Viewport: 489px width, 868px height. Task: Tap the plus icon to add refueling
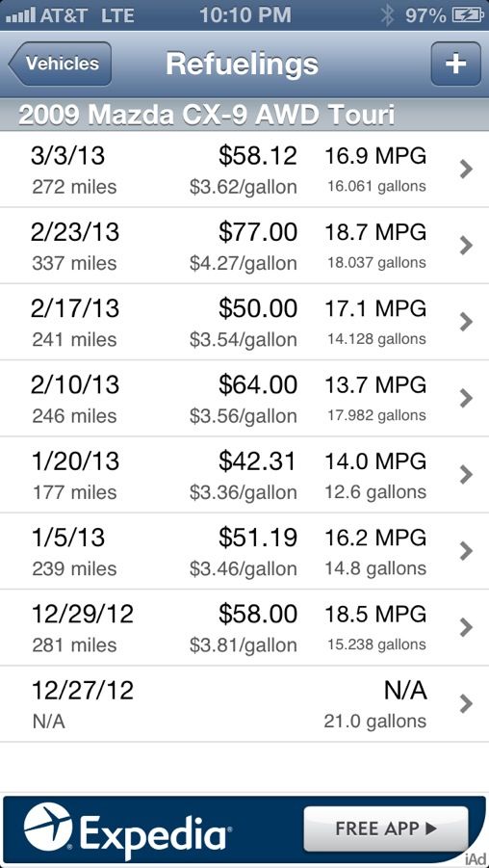pos(455,64)
